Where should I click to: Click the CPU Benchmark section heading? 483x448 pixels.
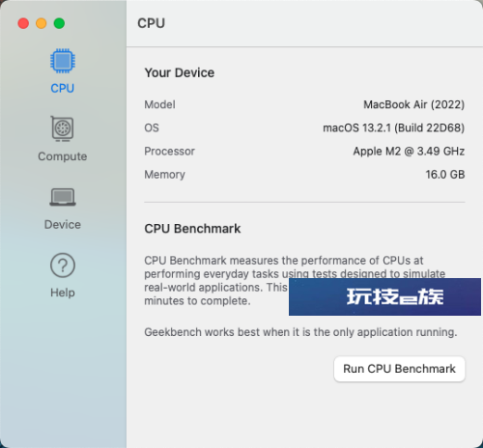(192, 229)
